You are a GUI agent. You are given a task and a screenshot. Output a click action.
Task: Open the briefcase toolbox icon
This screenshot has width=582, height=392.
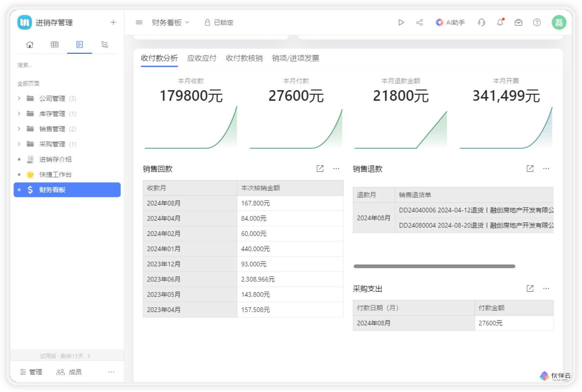click(518, 22)
